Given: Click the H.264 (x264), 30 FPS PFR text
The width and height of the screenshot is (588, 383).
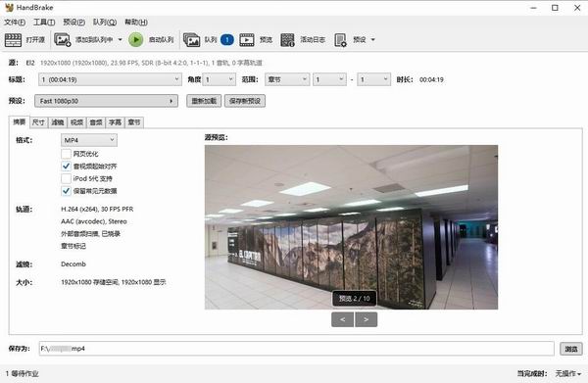Looking at the screenshot, I should 97,209.
